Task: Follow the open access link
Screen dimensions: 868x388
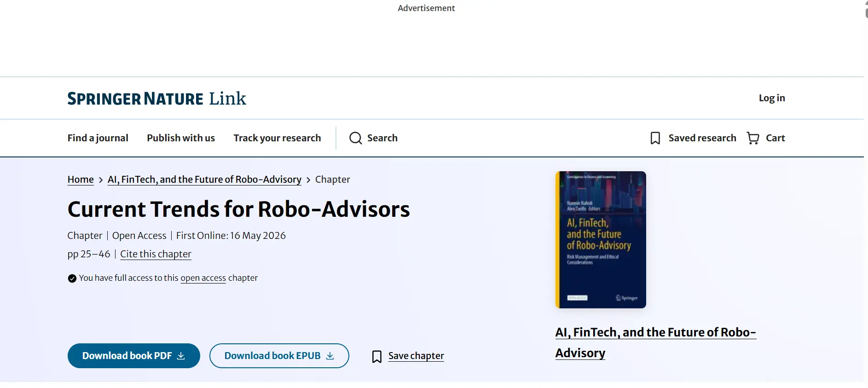Action: 203,278
